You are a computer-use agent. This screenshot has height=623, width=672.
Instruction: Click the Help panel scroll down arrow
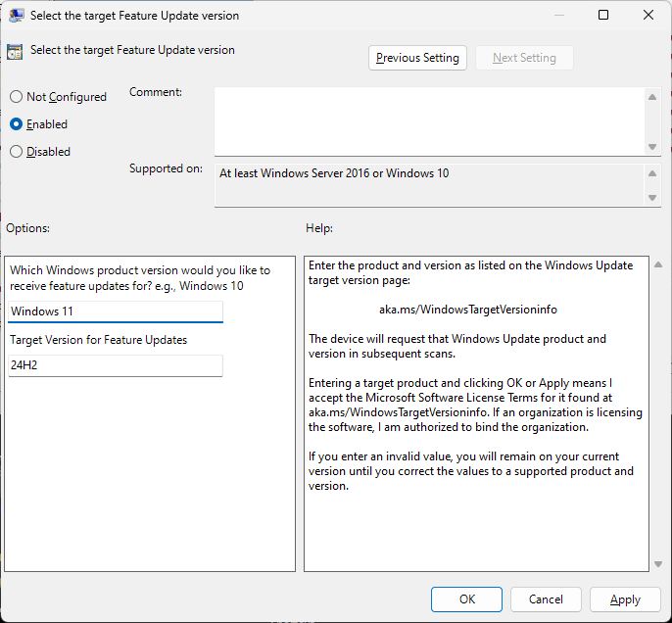tap(655, 563)
